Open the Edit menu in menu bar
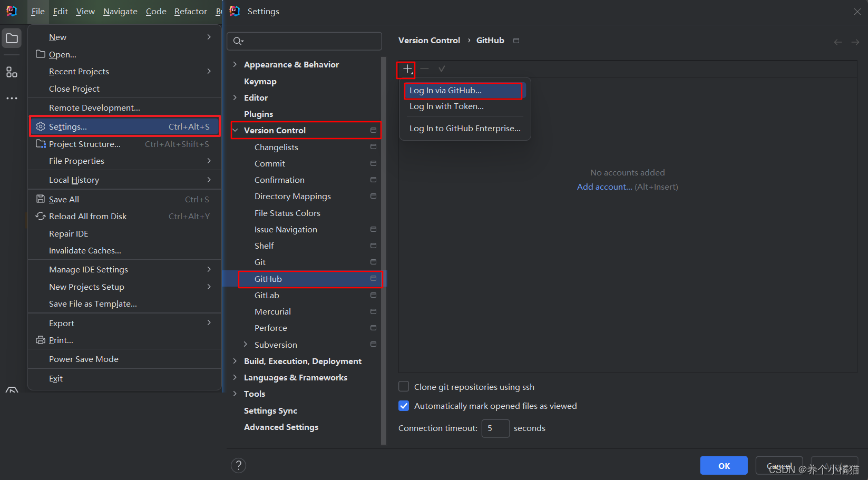This screenshot has height=480, width=868. point(61,11)
